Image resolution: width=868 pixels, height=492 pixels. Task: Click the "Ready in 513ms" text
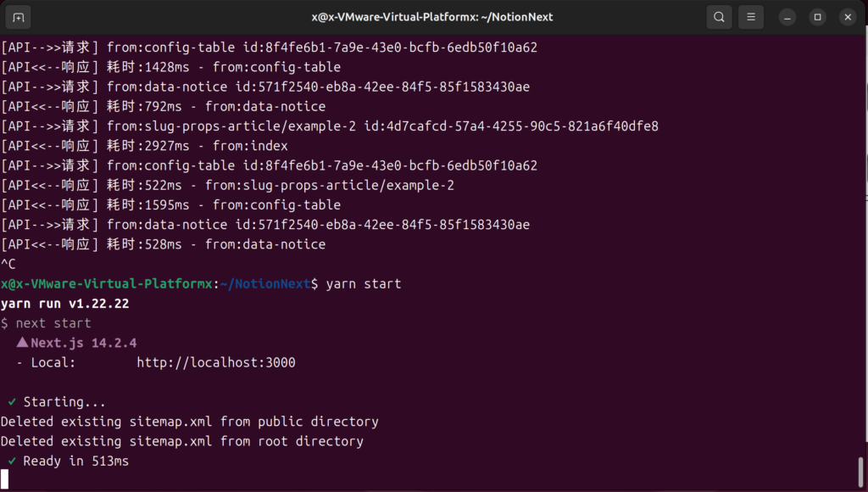click(76, 461)
